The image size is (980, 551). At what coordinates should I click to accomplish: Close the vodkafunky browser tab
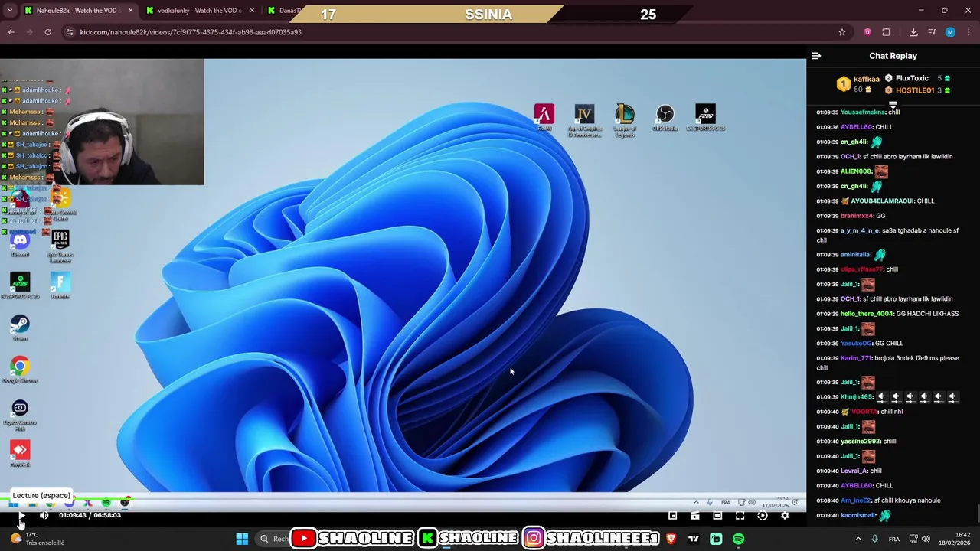point(253,11)
